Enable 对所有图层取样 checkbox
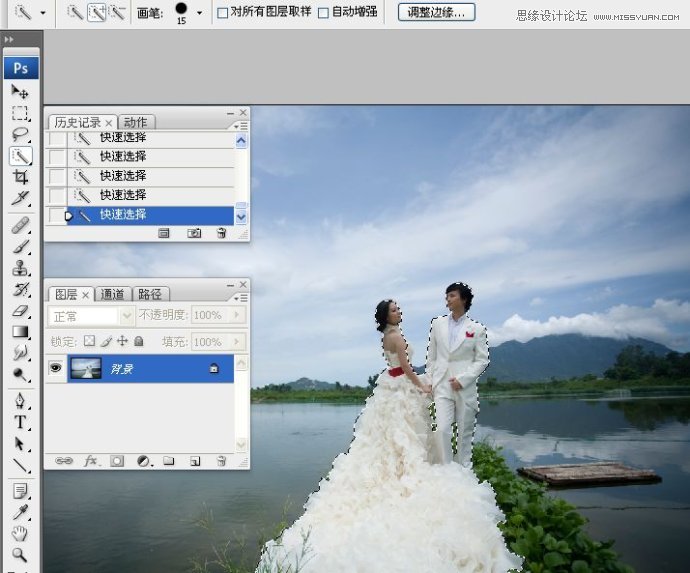The height and width of the screenshot is (573, 690). tap(223, 13)
